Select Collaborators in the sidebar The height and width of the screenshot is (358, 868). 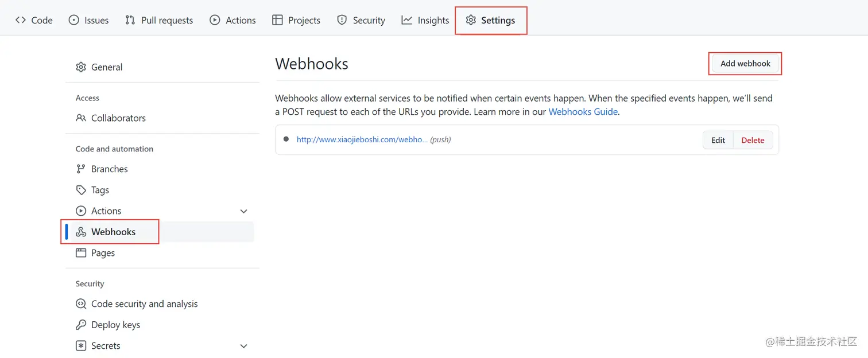[118, 118]
